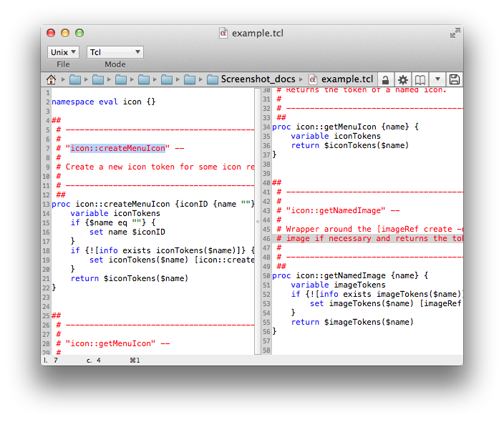The width and height of the screenshot is (504, 422).
Task: Click line 50 proc icon::getNamedImage
Action: (349, 275)
